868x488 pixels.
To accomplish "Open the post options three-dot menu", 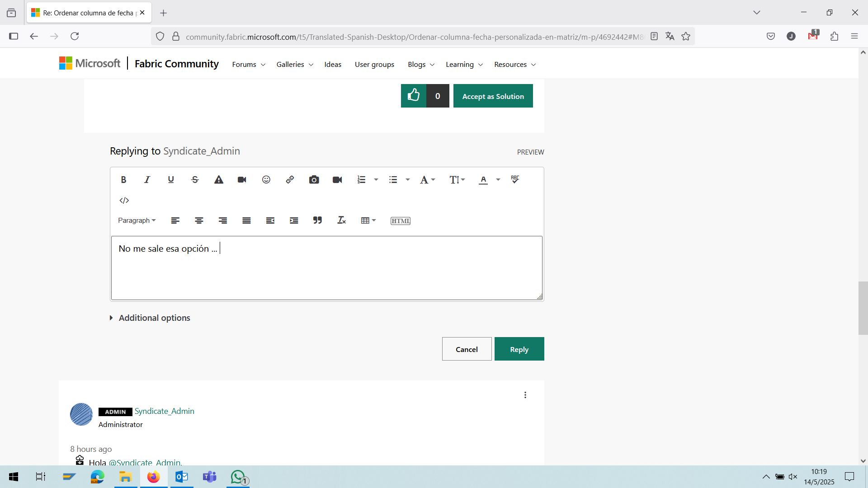I will click(525, 395).
